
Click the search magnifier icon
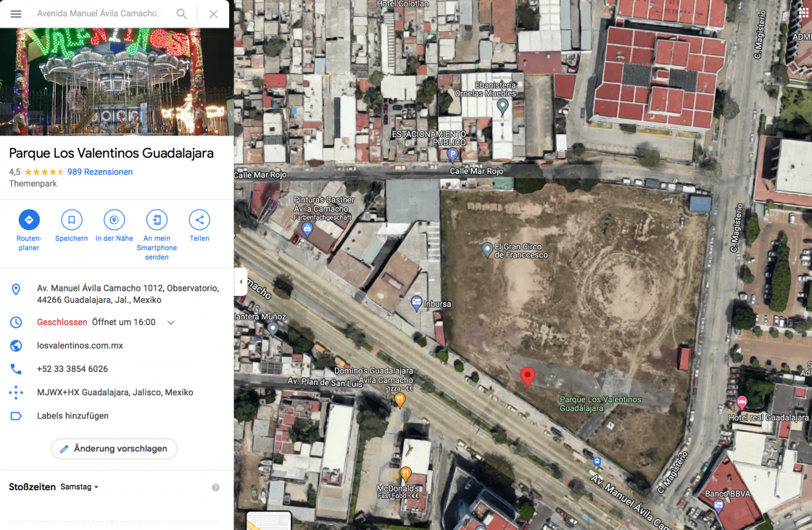pos(182,14)
